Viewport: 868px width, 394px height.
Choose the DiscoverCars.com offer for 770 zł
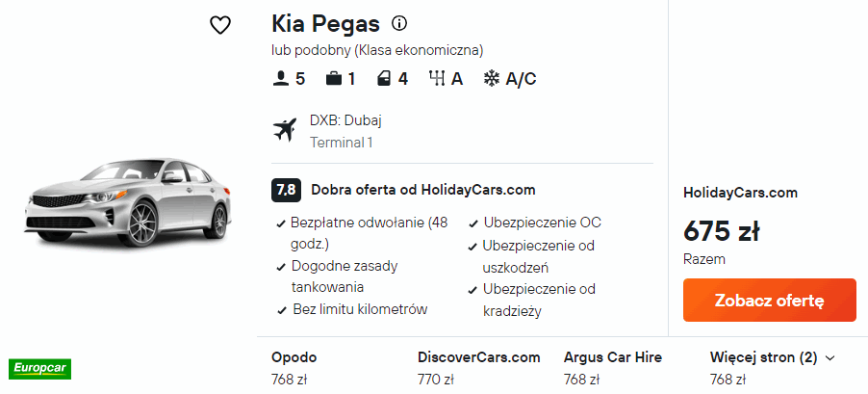[479, 367]
